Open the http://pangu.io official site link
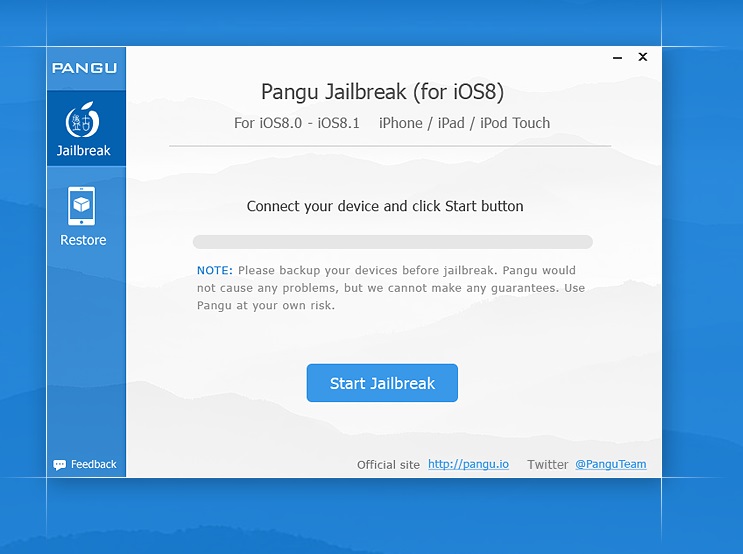 point(468,464)
